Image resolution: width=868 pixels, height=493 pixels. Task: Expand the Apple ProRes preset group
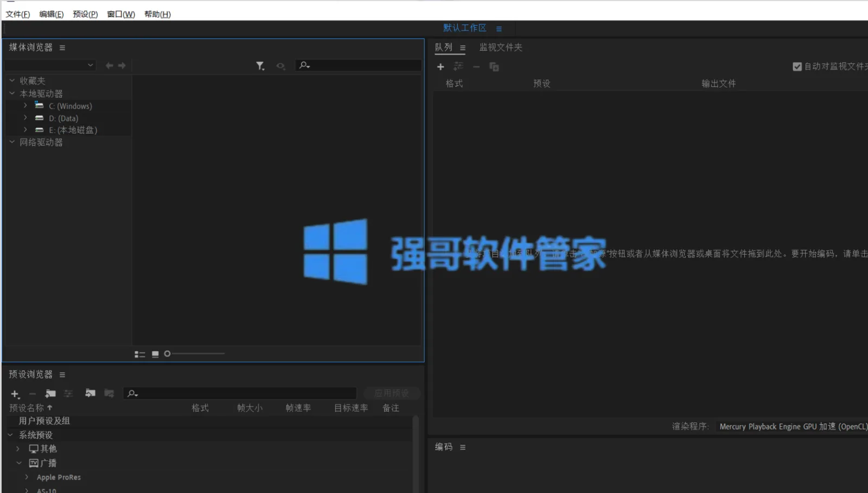26,477
